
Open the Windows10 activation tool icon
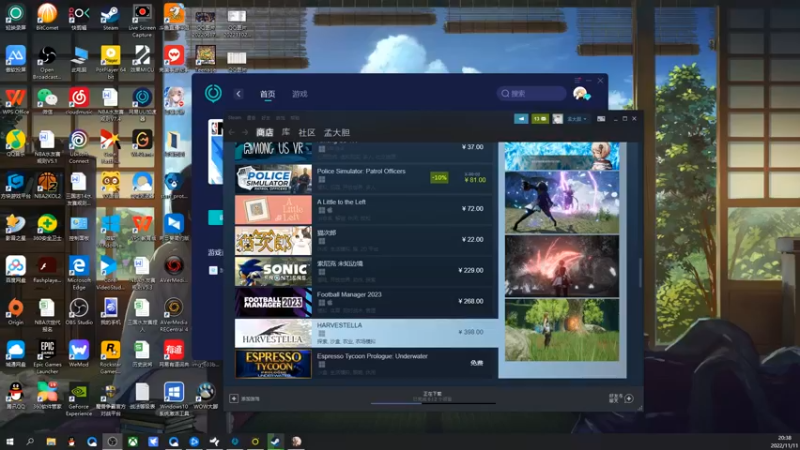[x=173, y=399]
